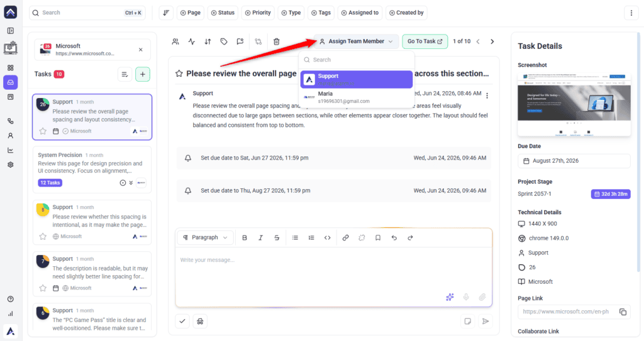Click the bookmark icon in editor toolbar
Image resolution: width=644 pixels, height=341 pixels.
tap(378, 237)
